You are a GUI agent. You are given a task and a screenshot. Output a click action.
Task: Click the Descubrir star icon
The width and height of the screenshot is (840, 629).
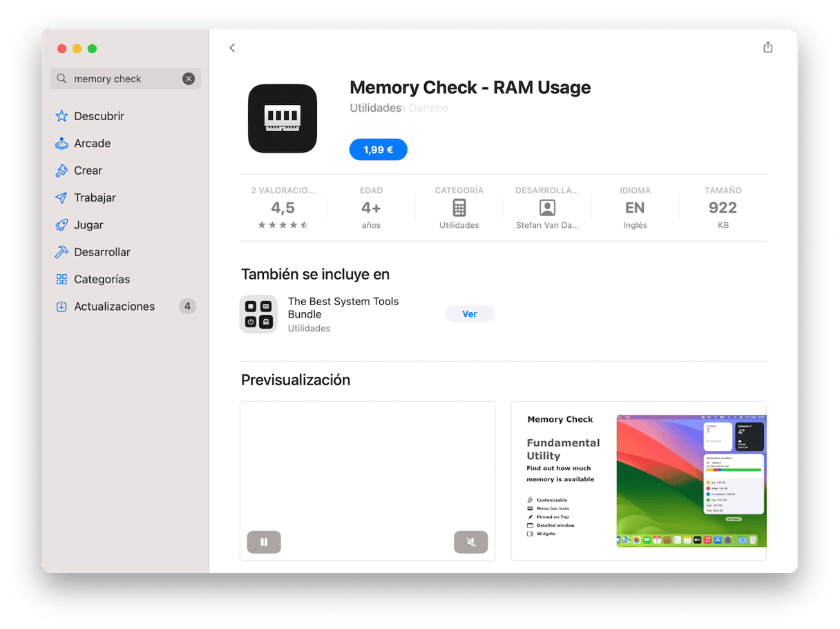pos(61,116)
